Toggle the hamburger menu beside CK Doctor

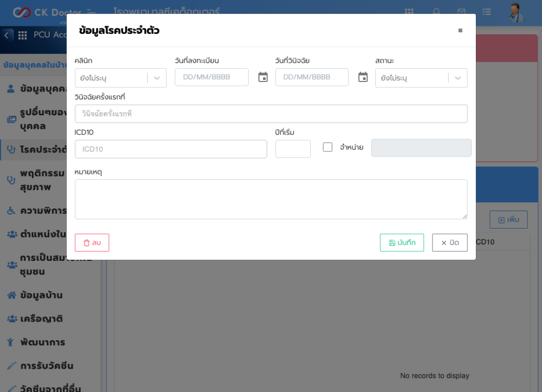(x=92, y=12)
